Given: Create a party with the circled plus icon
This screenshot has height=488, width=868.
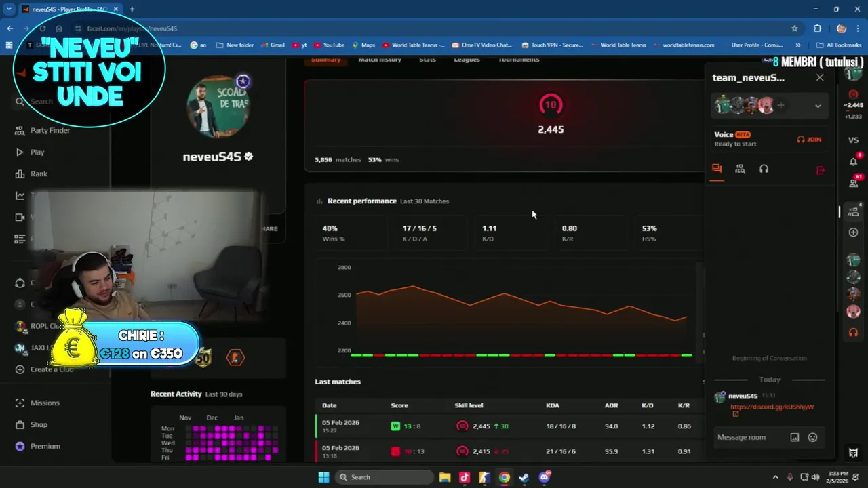Looking at the screenshot, I should click(853, 232).
